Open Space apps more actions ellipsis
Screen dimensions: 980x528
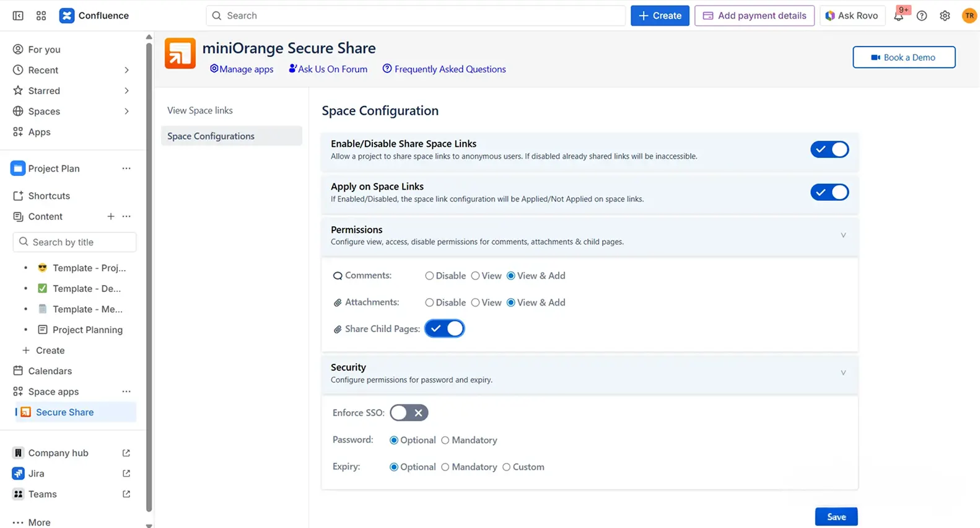coord(126,392)
